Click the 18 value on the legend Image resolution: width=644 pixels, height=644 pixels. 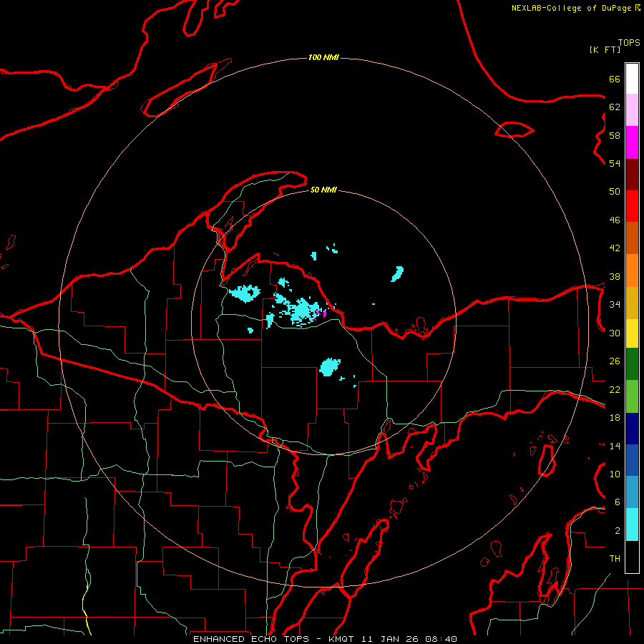(x=615, y=418)
